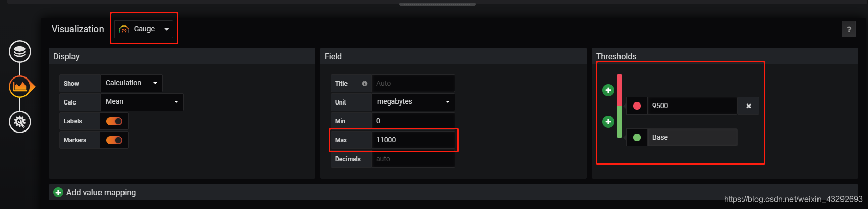Viewport: 868px width, 209px height.
Task: Select the Visualization chart tab icon
Action: click(20, 87)
